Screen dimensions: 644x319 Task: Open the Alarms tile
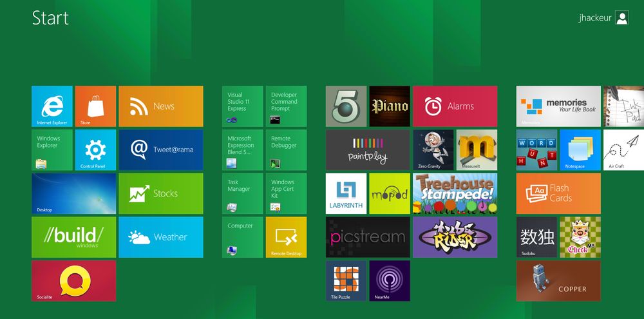tap(455, 106)
